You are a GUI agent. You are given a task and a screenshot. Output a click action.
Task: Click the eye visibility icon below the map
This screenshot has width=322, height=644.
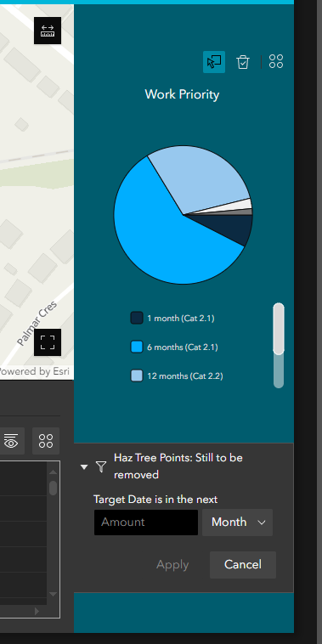[11, 441]
